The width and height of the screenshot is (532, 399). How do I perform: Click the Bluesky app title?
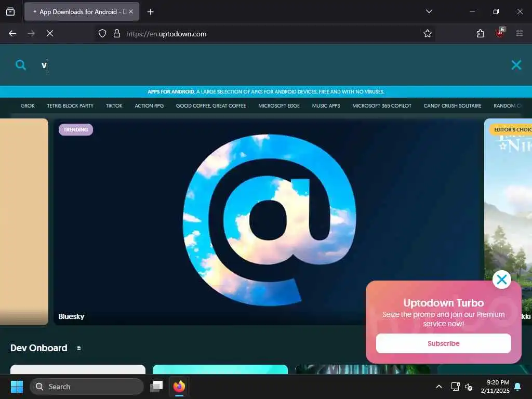click(71, 316)
